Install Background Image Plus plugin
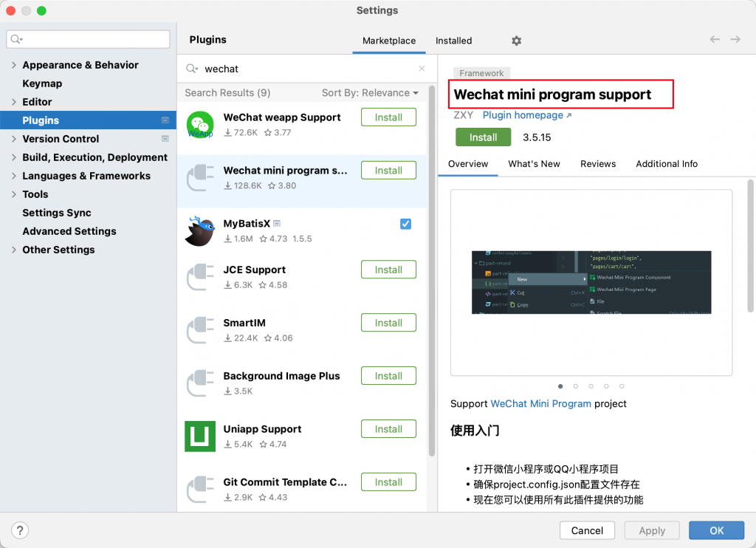Image resolution: width=756 pixels, height=548 pixels. point(388,376)
